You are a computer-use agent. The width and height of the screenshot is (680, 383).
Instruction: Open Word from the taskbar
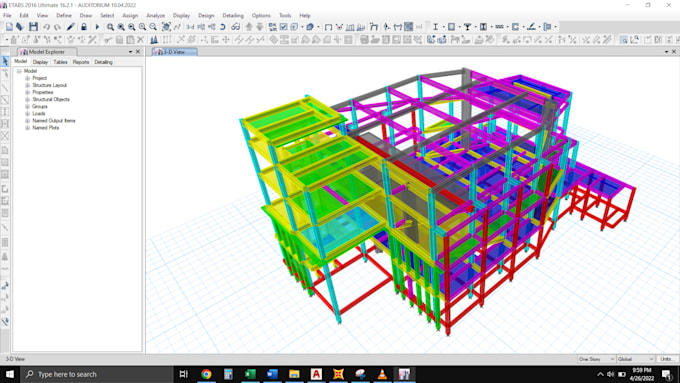coord(272,374)
